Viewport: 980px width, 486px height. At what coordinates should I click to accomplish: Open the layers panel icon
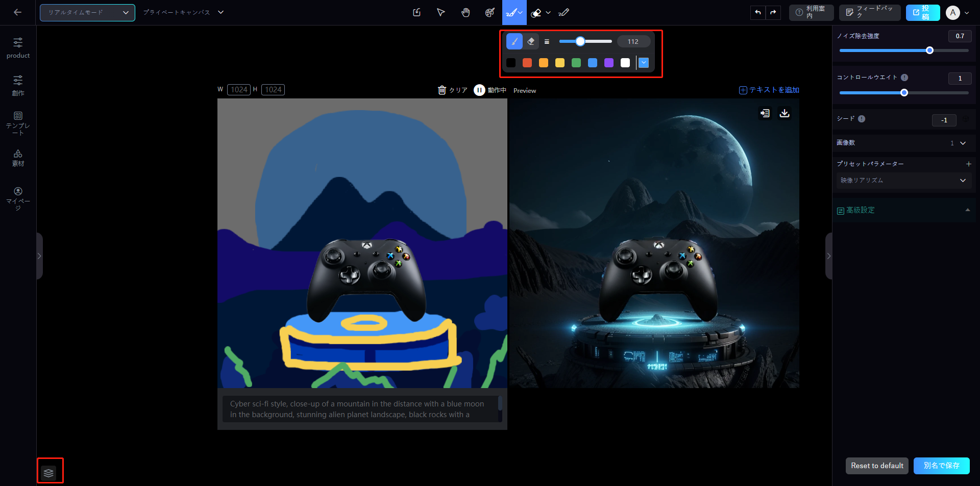pyautogui.click(x=49, y=473)
